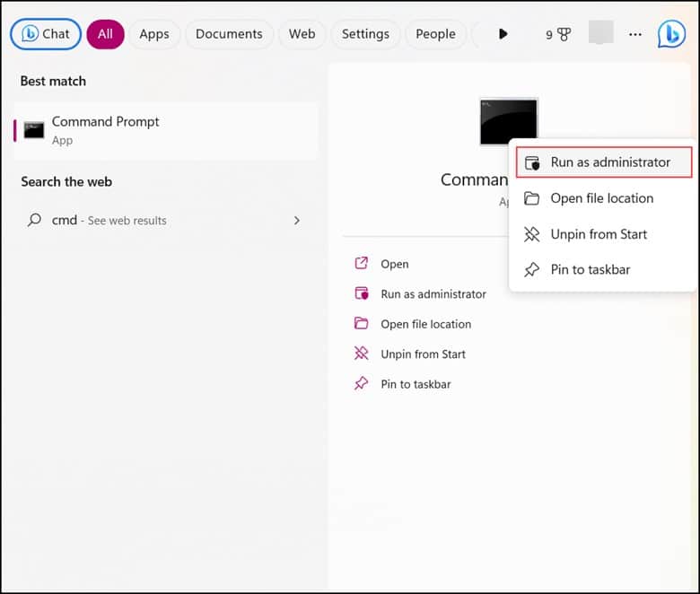Click pink folder icon in details pane
Image resolution: width=700 pixels, height=594 pixels.
point(361,323)
